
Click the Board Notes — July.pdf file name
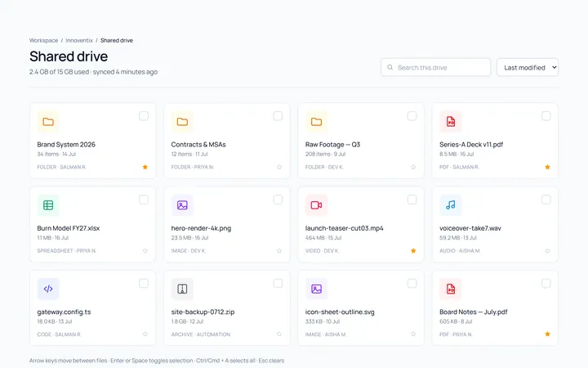[473, 312]
